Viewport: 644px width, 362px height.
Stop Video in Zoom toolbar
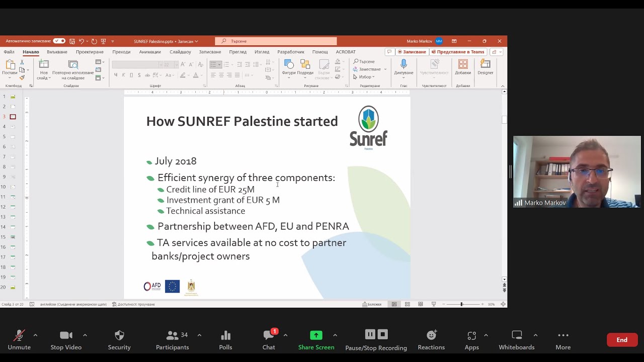click(66, 340)
